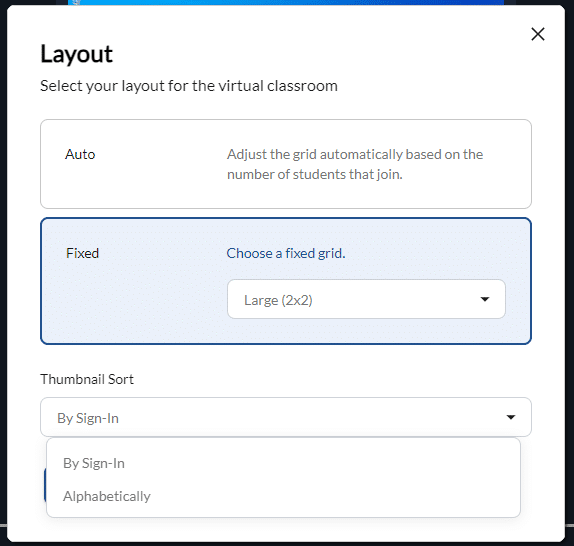Click the Auto layout description text
Screen dimensions: 574x546
[355, 164]
